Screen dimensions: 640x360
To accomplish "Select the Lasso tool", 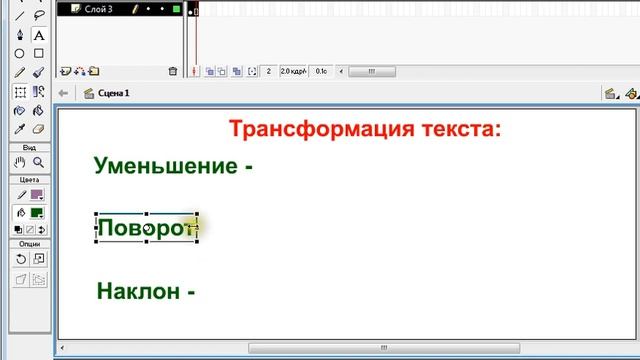I will pos(39,16).
